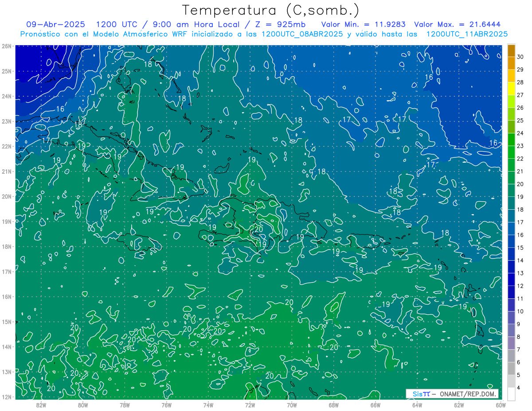This screenshot has width=532, height=411.
Task: Click the '70W' longitude axis label
Action: 292,405
